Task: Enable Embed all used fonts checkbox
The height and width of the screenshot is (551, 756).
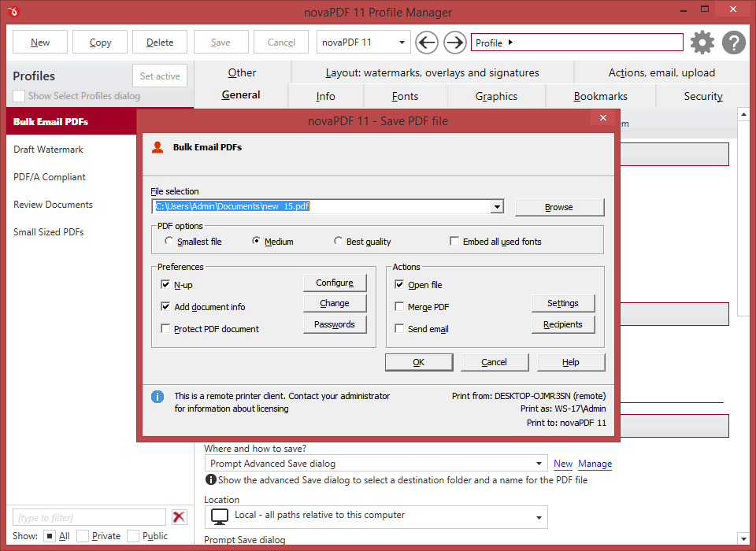Action: click(x=454, y=241)
